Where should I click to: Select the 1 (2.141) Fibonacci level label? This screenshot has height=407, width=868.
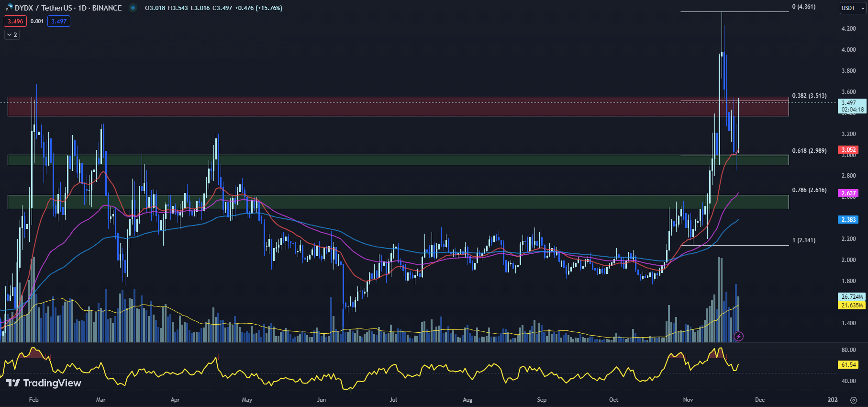(x=803, y=240)
